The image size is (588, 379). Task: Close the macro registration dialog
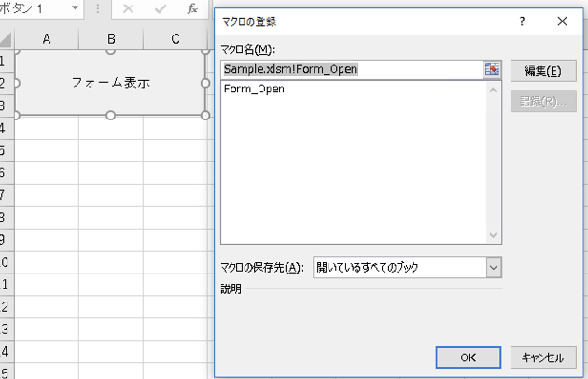pyautogui.click(x=562, y=21)
